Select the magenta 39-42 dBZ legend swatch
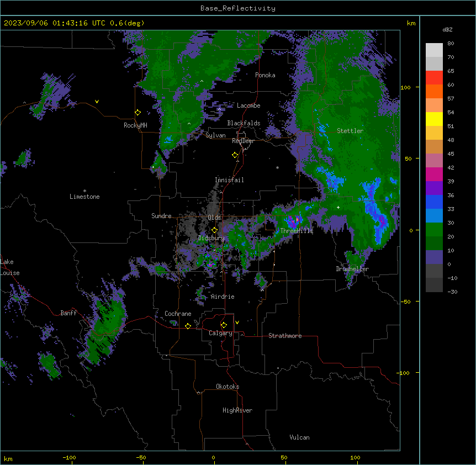The width and height of the screenshot is (476, 465). pyautogui.click(x=434, y=174)
